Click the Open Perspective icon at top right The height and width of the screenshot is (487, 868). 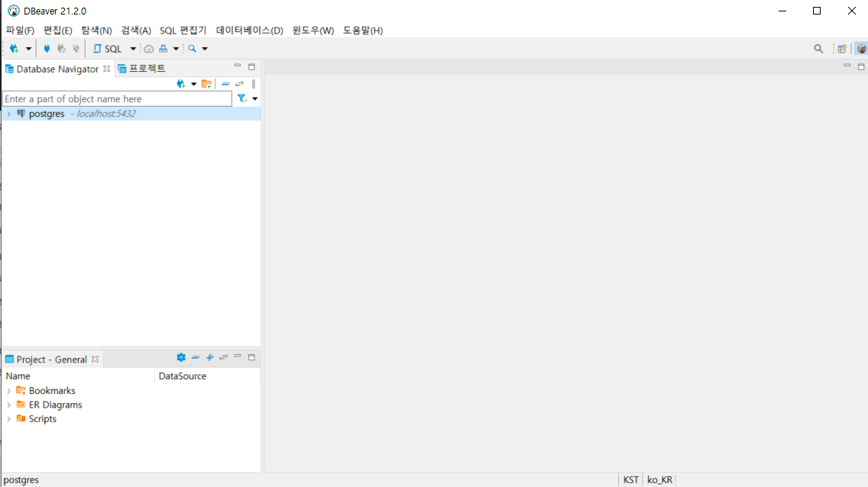pos(842,49)
